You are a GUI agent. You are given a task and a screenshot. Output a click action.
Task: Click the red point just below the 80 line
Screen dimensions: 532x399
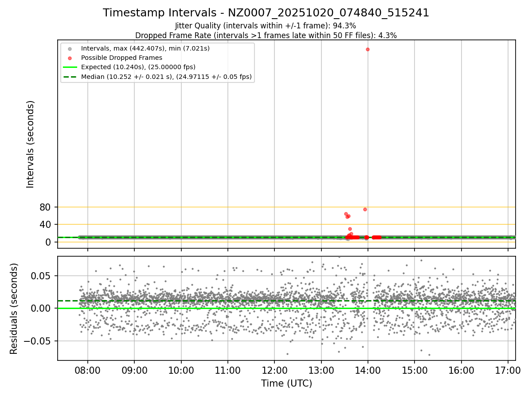[365, 209]
